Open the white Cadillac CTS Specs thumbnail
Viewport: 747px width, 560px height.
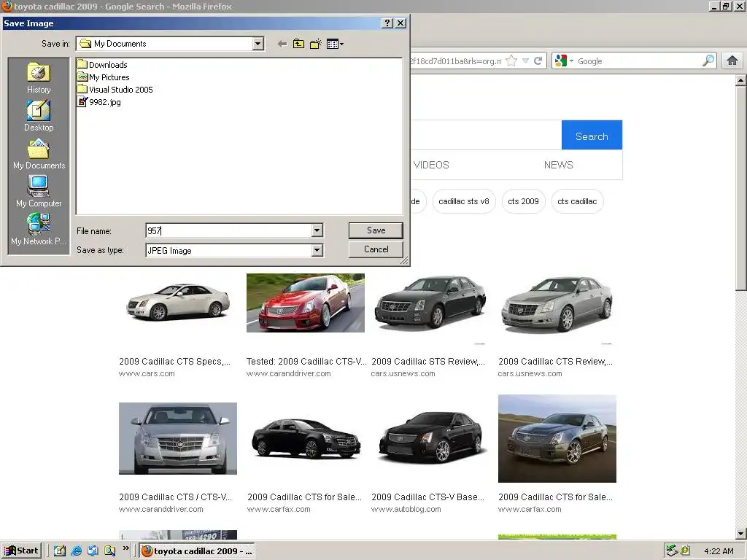178,303
